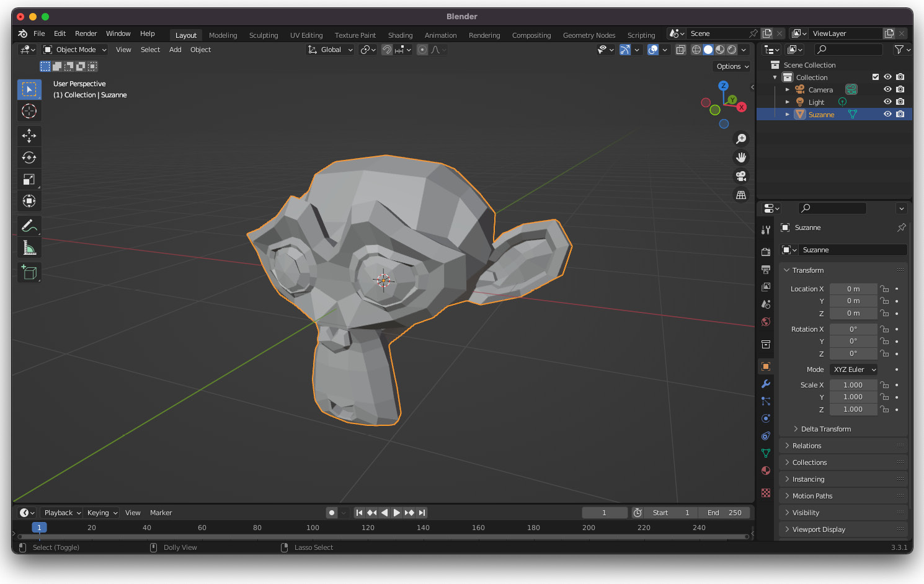Open the Object Data mesh properties tab
Screen dimensions: 924x584
point(766,453)
